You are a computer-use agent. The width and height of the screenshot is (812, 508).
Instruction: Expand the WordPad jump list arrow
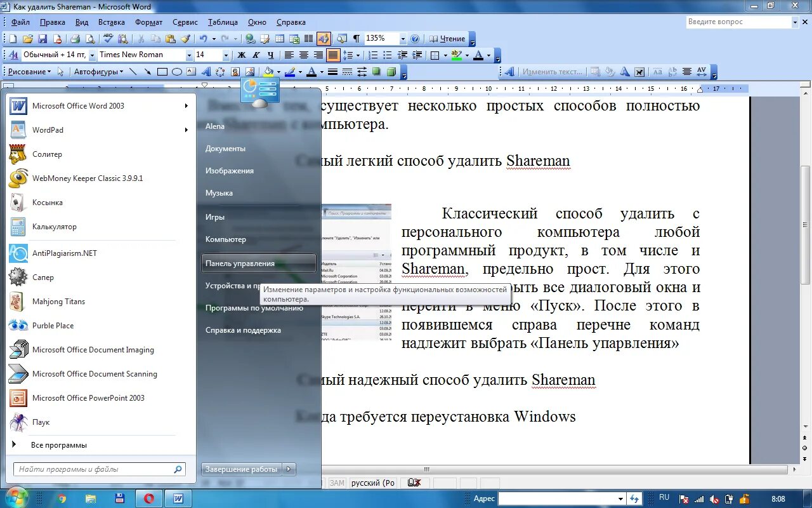coord(187,130)
